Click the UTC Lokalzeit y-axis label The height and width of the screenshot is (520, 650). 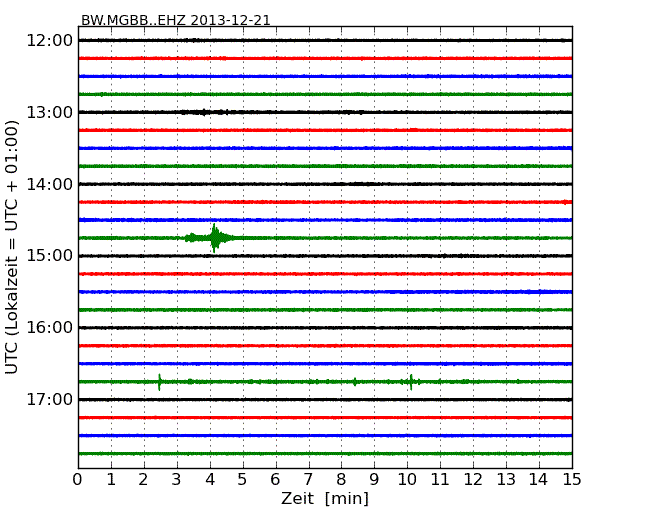coord(12,247)
